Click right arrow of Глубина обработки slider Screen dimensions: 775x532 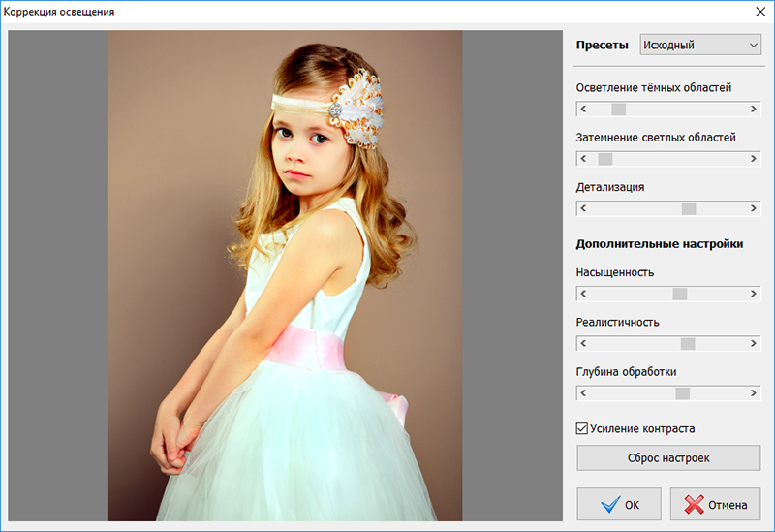[754, 393]
